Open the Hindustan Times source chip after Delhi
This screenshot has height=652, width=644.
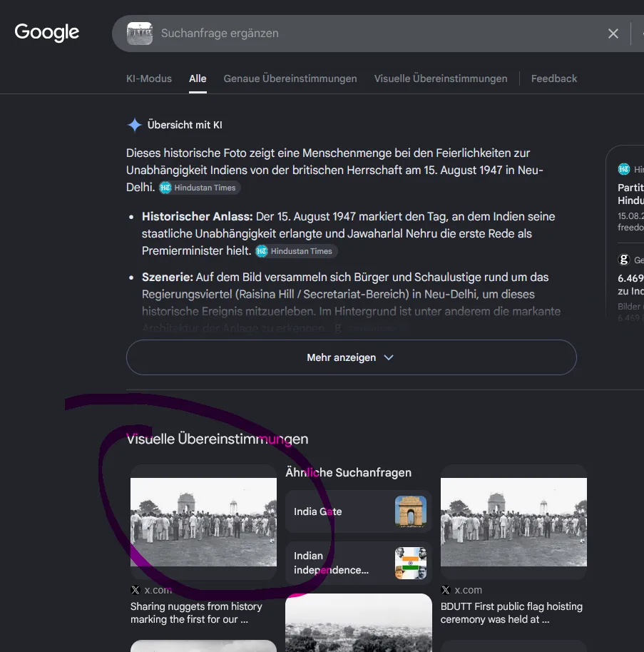pos(200,188)
